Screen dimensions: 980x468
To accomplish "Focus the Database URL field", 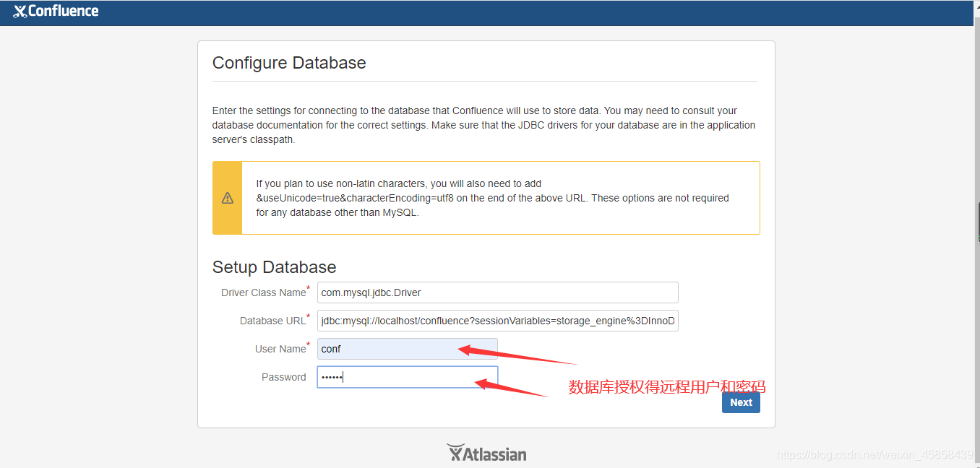I will [497, 321].
